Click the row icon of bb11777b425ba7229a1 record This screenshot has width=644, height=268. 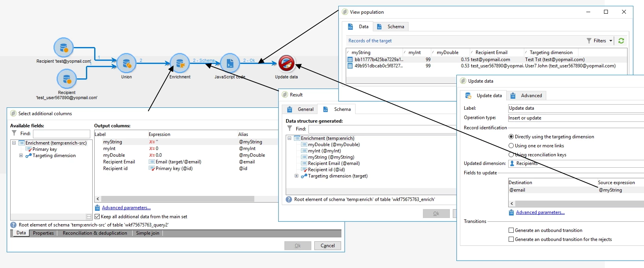click(350, 60)
